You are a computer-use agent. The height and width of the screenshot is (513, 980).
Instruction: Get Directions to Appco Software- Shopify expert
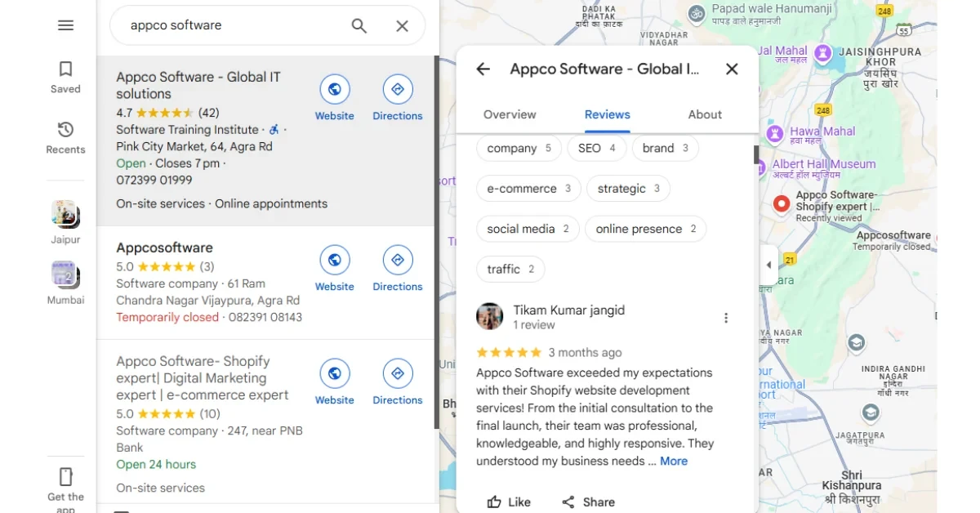point(398,373)
